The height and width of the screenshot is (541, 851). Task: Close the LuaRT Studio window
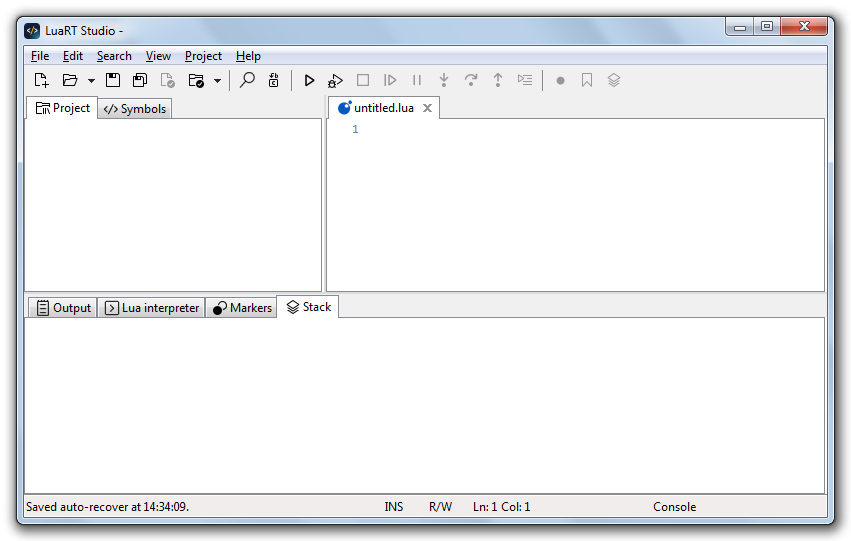point(804,27)
